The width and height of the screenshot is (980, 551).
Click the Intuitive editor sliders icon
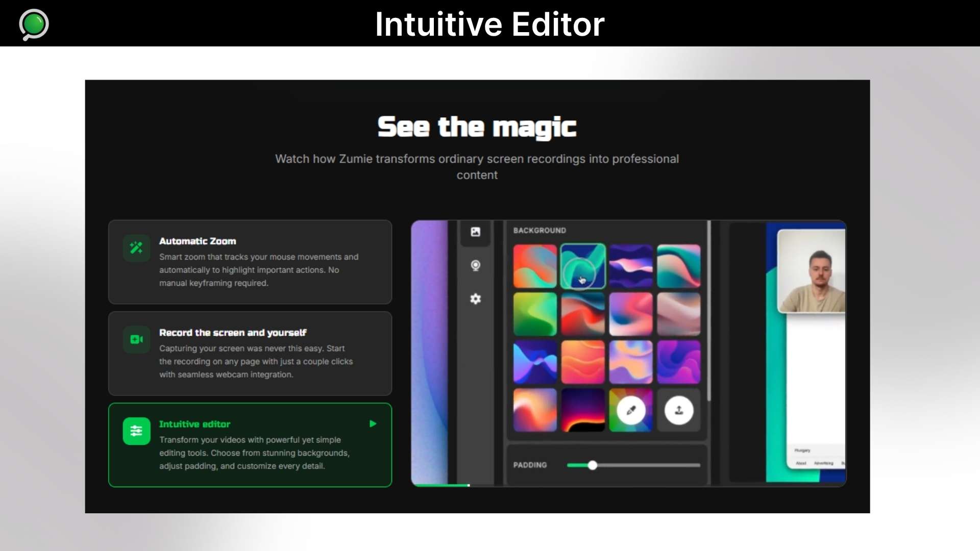[x=136, y=431]
